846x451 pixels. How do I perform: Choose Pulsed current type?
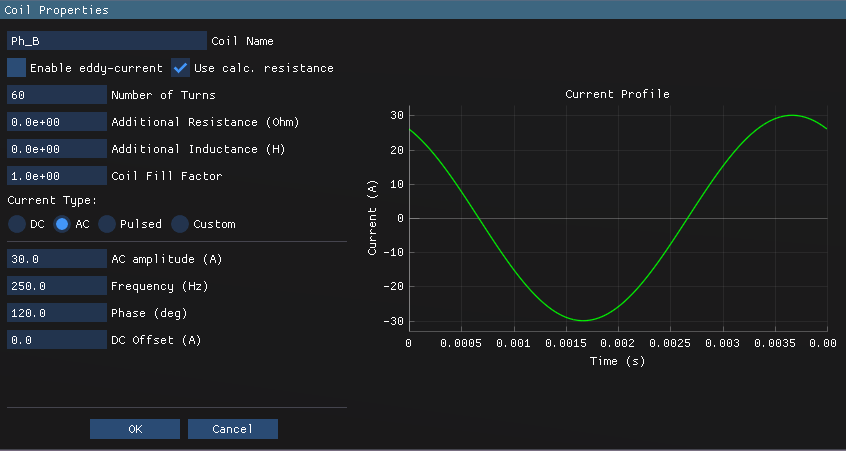coord(107,224)
